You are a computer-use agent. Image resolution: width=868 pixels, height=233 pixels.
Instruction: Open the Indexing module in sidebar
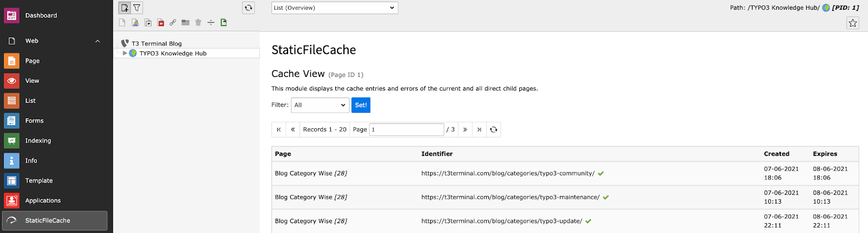pyautogui.click(x=38, y=141)
